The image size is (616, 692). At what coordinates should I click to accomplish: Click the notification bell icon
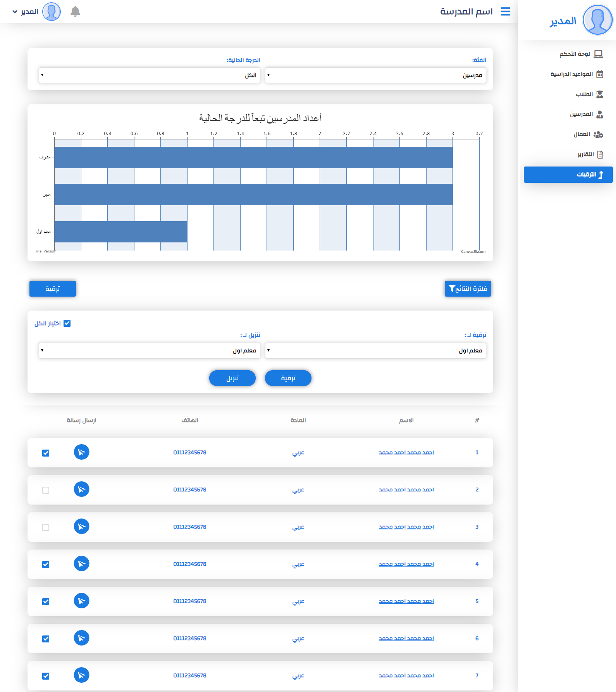click(x=75, y=12)
